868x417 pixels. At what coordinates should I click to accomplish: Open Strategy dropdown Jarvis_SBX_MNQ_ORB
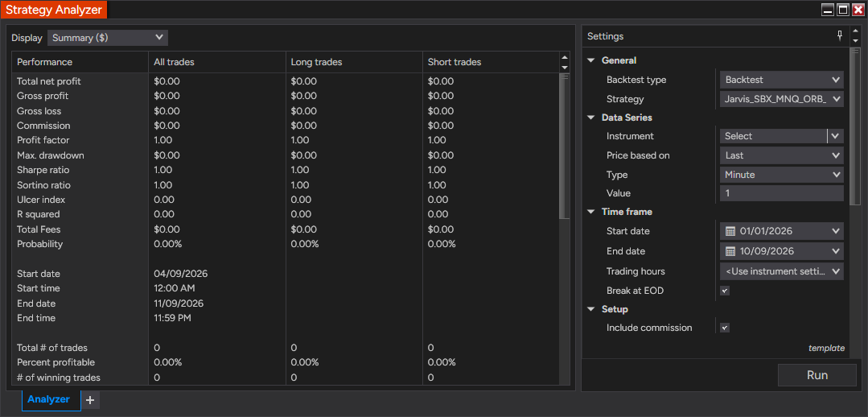coord(782,99)
